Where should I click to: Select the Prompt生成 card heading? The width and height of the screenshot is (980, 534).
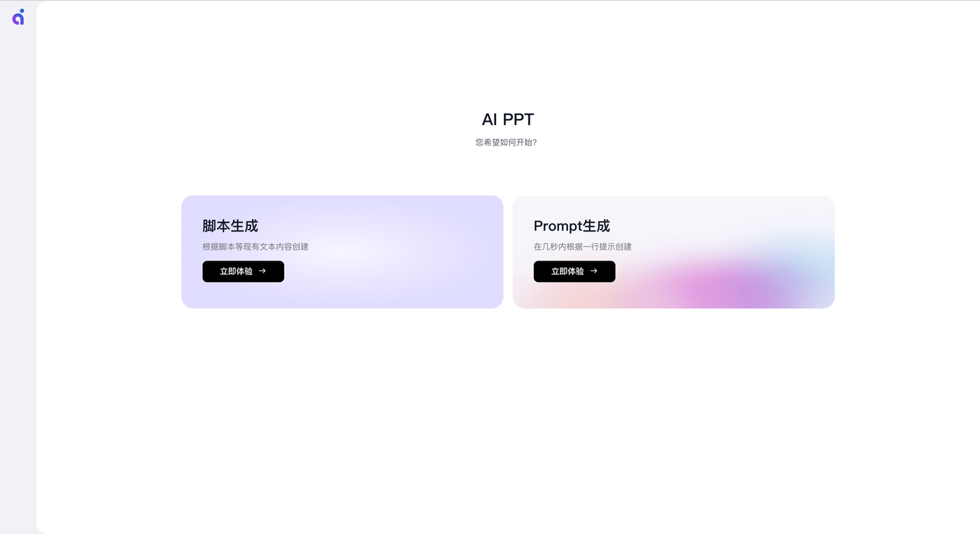click(571, 226)
